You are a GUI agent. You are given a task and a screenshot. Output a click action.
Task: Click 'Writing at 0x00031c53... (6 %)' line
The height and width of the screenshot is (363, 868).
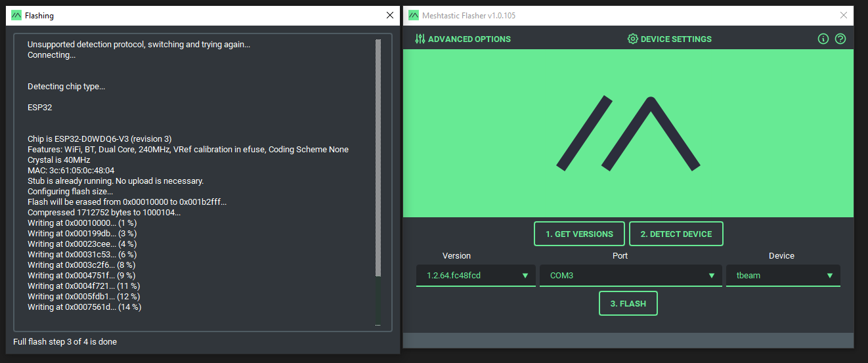pos(82,255)
